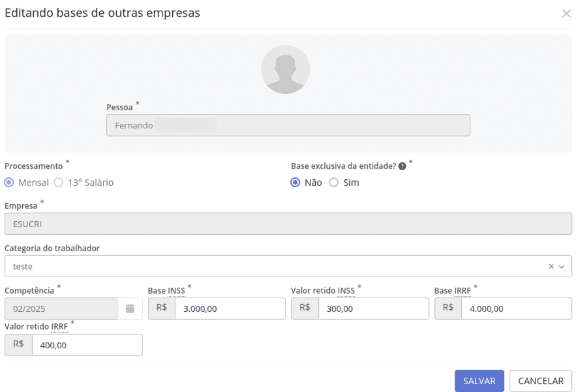Open the Competência calendar picker
The width and height of the screenshot is (576, 392).
point(129,308)
